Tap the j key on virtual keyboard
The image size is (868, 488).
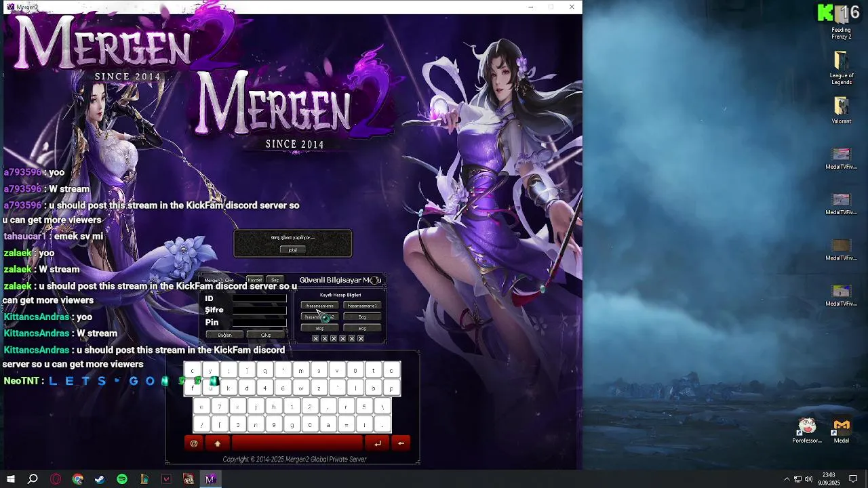click(x=256, y=407)
